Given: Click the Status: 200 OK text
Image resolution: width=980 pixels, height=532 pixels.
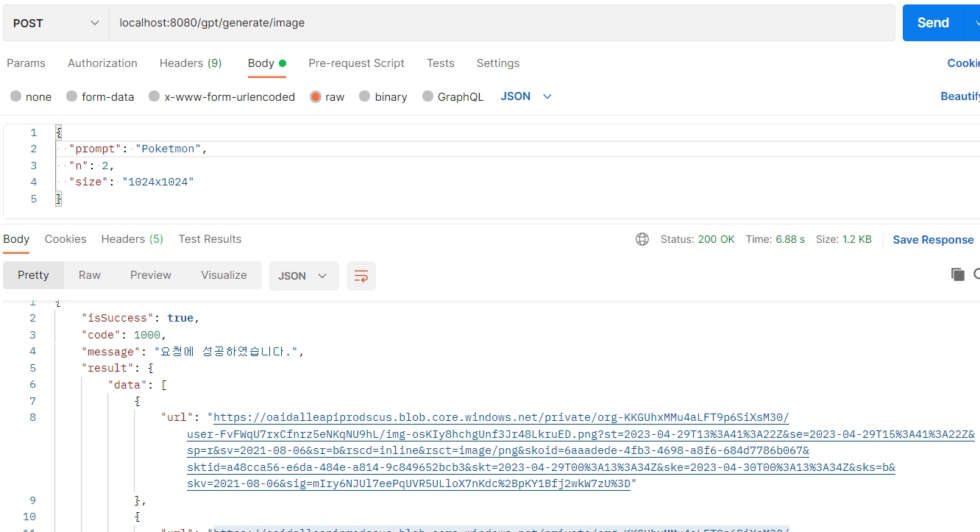Looking at the screenshot, I should [x=697, y=239].
